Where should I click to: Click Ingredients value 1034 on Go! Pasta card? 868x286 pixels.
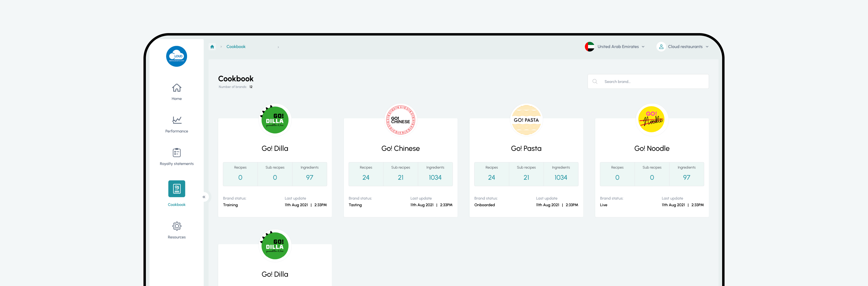click(561, 177)
